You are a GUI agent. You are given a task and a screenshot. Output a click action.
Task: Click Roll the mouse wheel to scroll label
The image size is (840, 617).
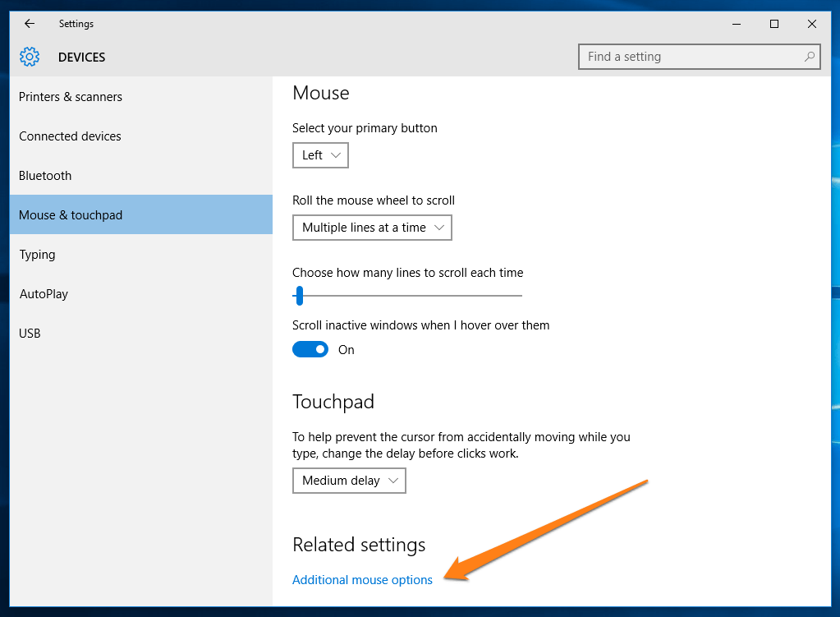(x=374, y=200)
